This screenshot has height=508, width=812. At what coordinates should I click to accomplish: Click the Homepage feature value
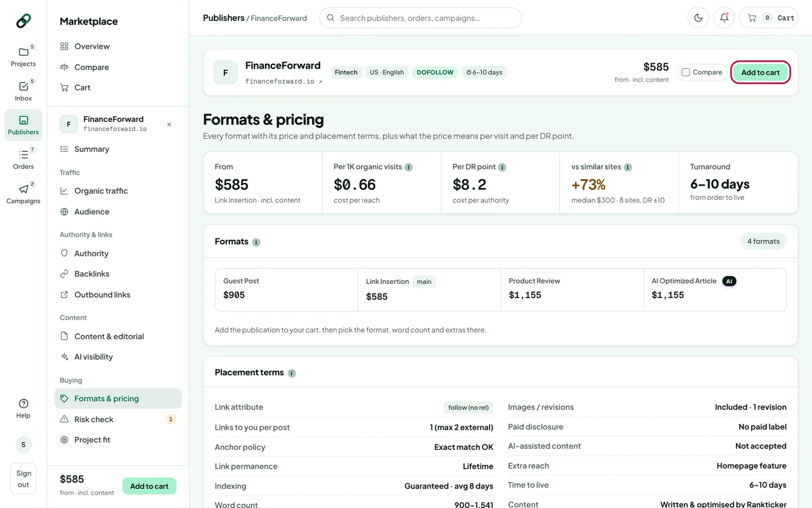pyautogui.click(x=751, y=466)
